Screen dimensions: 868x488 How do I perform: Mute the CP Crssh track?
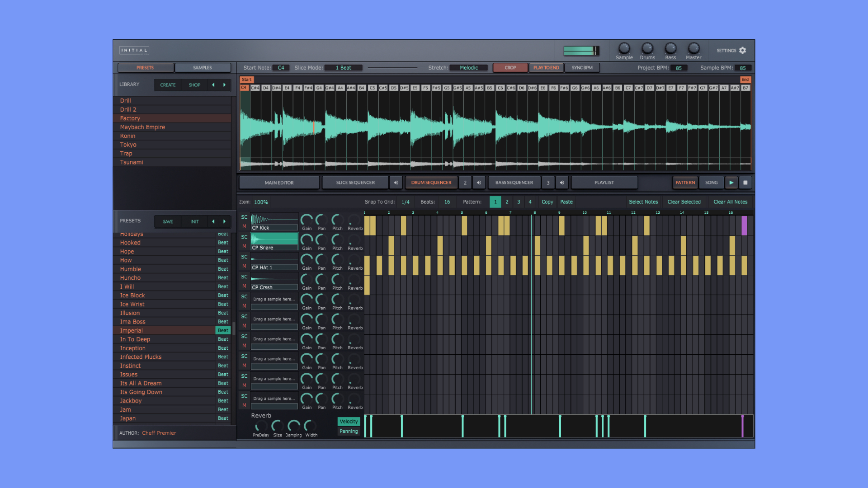pos(244,286)
